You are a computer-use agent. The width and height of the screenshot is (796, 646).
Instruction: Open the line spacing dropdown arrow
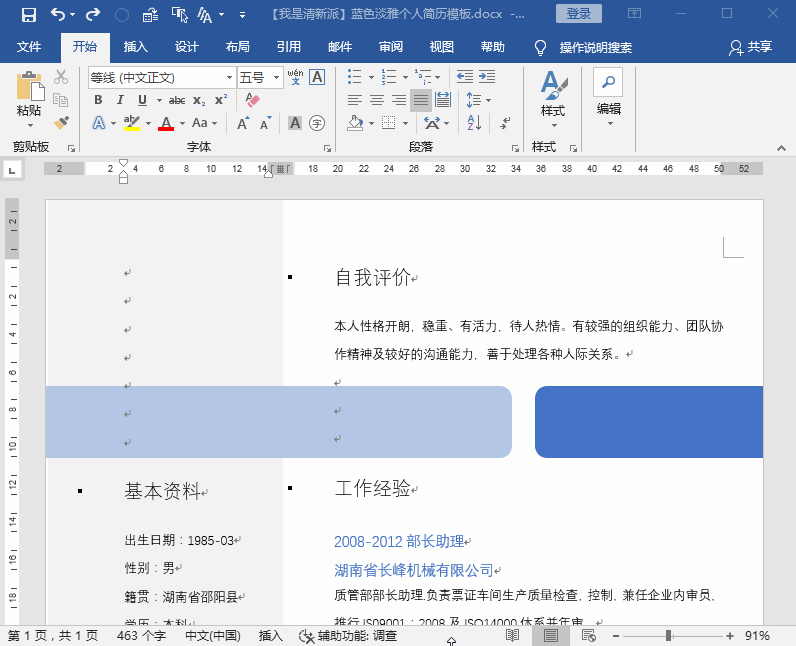pos(488,100)
